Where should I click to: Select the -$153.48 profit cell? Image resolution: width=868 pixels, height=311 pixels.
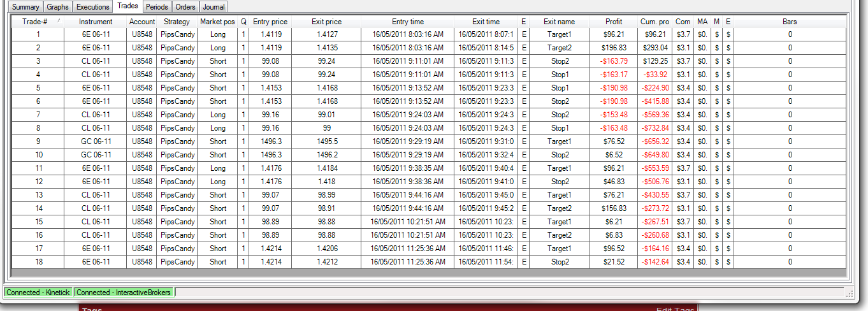click(x=614, y=115)
